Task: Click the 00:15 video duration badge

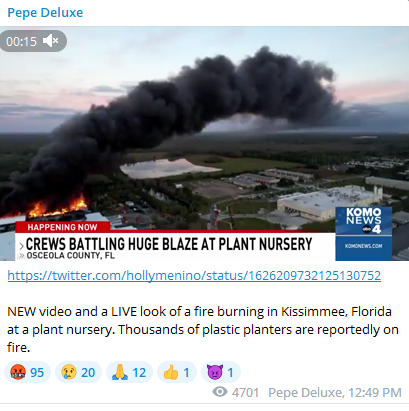Action: (x=33, y=41)
